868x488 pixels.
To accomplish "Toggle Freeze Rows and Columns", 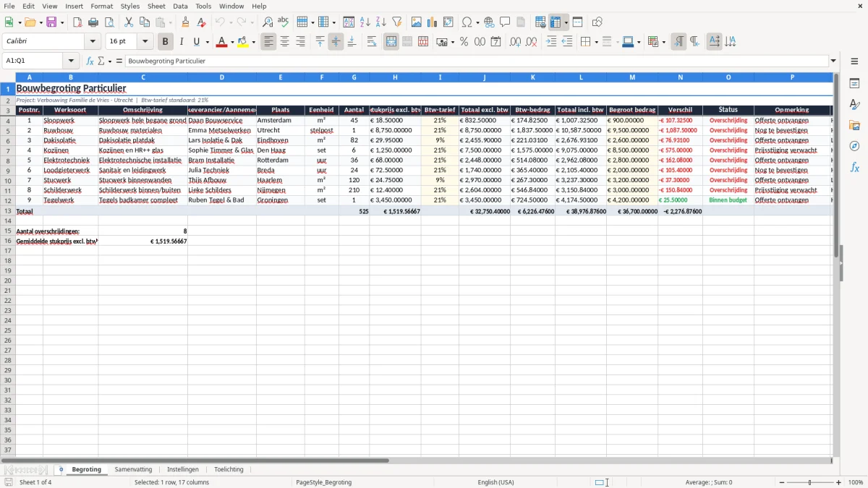I will (x=556, y=22).
